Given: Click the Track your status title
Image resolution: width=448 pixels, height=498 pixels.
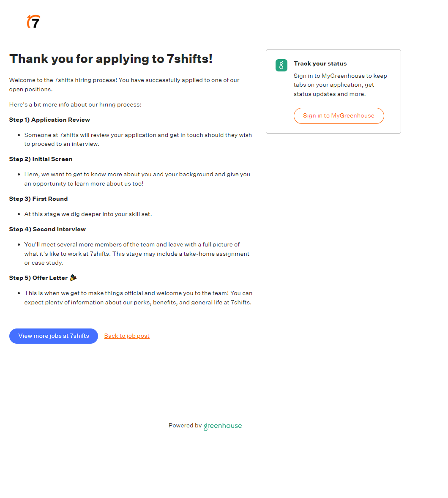Looking at the screenshot, I should [x=320, y=63].
